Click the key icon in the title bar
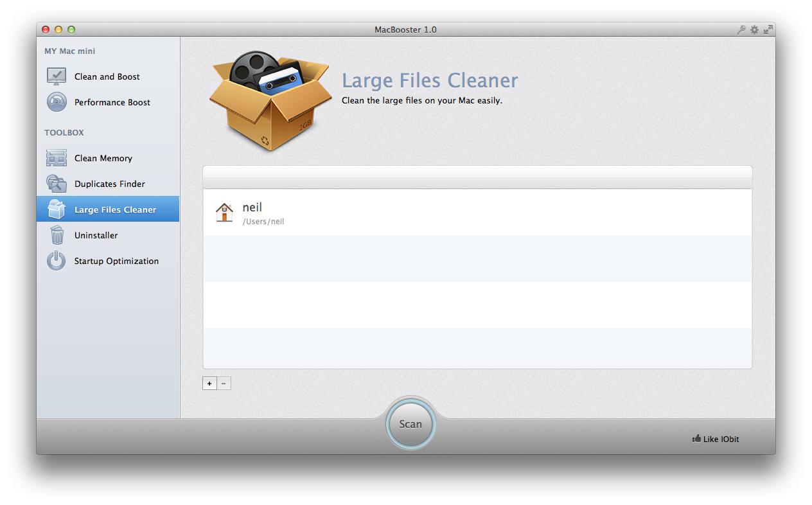812x505 pixels. (x=741, y=30)
